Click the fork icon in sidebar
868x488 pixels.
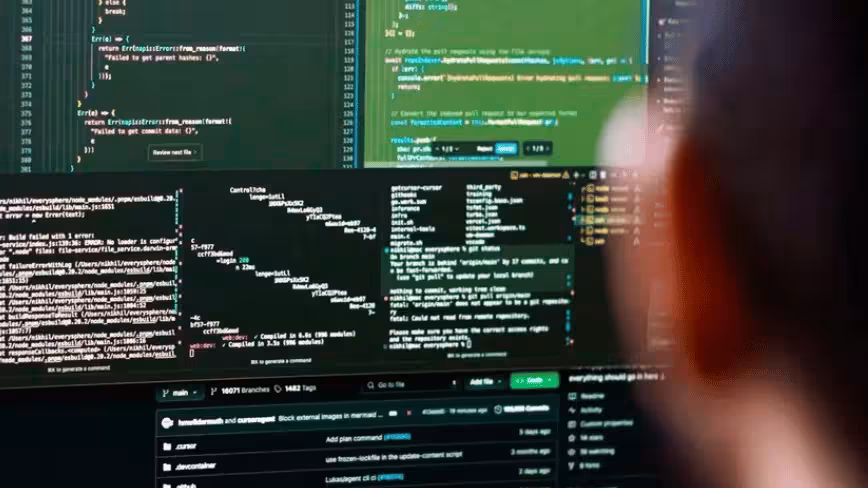click(x=571, y=466)
